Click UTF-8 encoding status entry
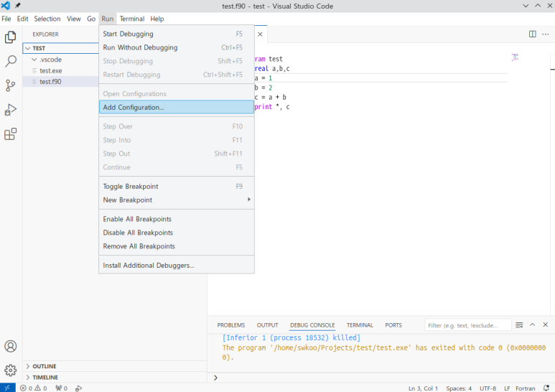This screenshot has height=392, width=555. (488, 388)
